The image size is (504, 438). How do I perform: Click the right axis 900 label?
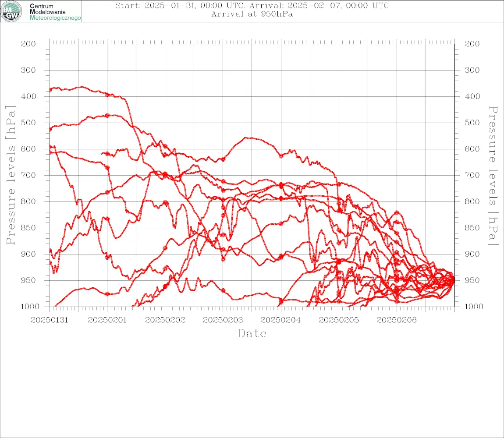point(472,254)
